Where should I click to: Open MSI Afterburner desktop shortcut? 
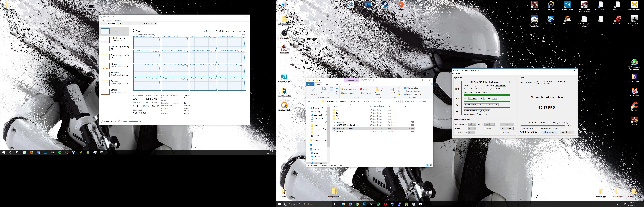point(634,65)
